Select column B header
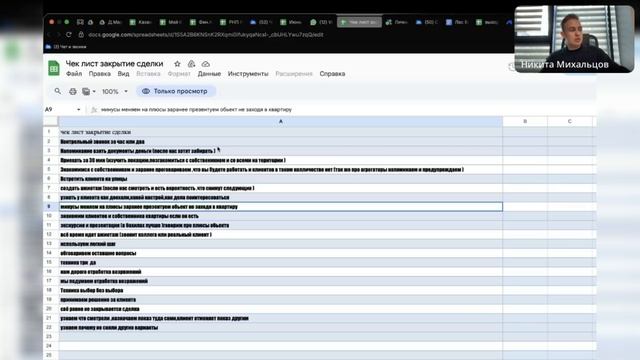 point(525,121)
